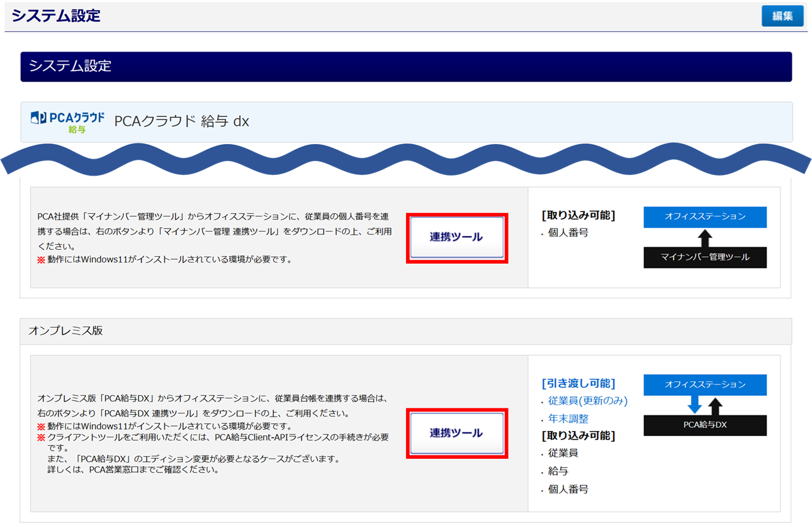Click the blue オフィスステーション box above マイナンバー管理ツール
Image resolution: width=812 pixels, height=528 pixels.
click(705, 217)
